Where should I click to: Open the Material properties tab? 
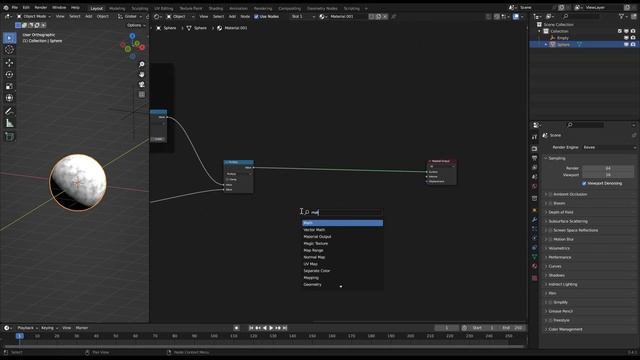click(x=534, y=266)
